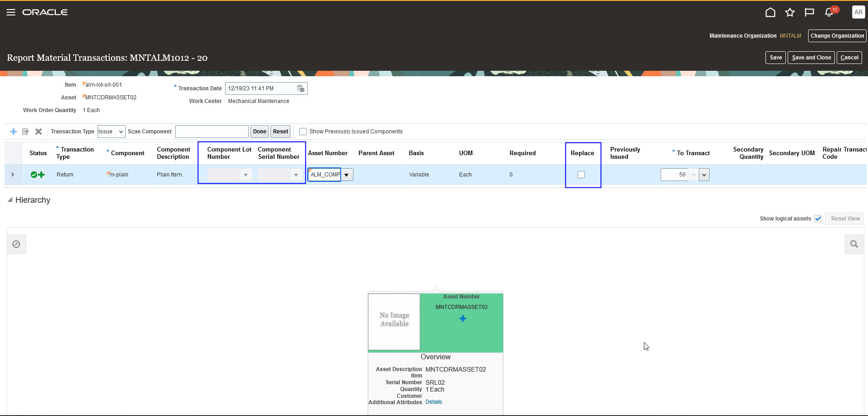Screen dimensions: 868x416
Task: Click the add multiple rows icon
Action: [x=25, y=132]
